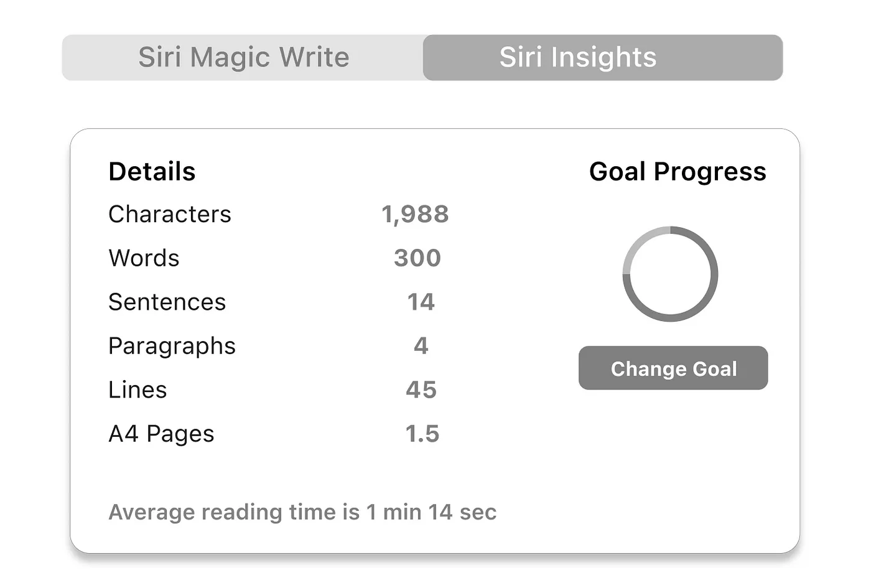This screenshot has width=871, height=588.
Task: Select the Characters label
Action: pos(169,214)
